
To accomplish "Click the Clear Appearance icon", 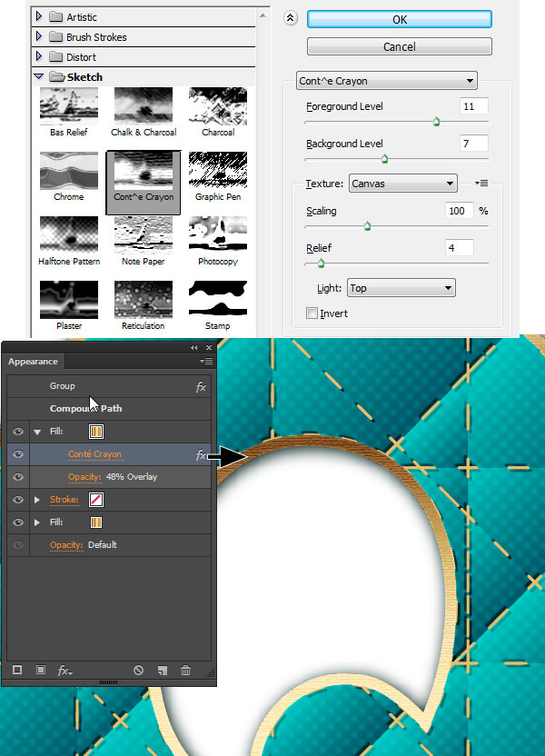I will click(138, 671).
